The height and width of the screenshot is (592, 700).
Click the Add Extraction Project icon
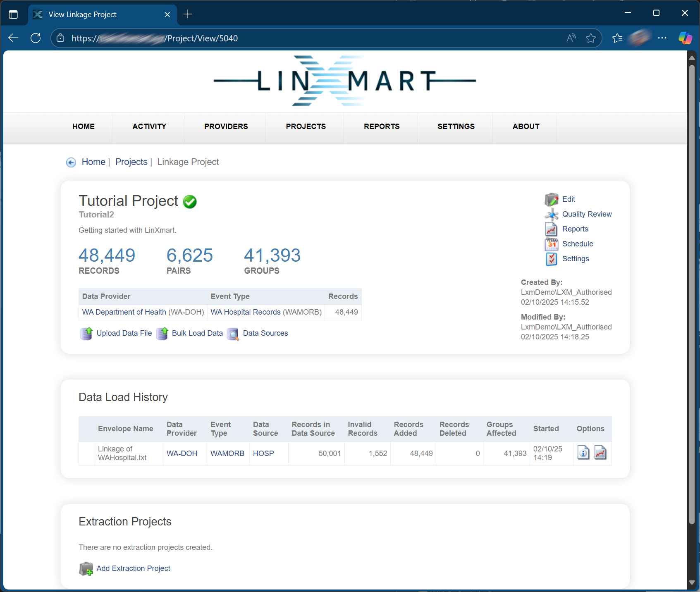pyautogui.click(x=86, y=569)
